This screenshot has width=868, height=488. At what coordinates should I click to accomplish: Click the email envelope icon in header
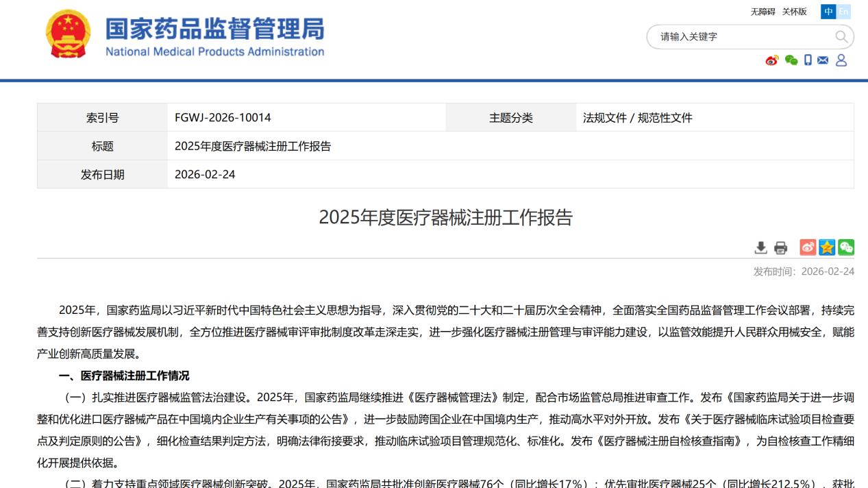click(822, 60)
